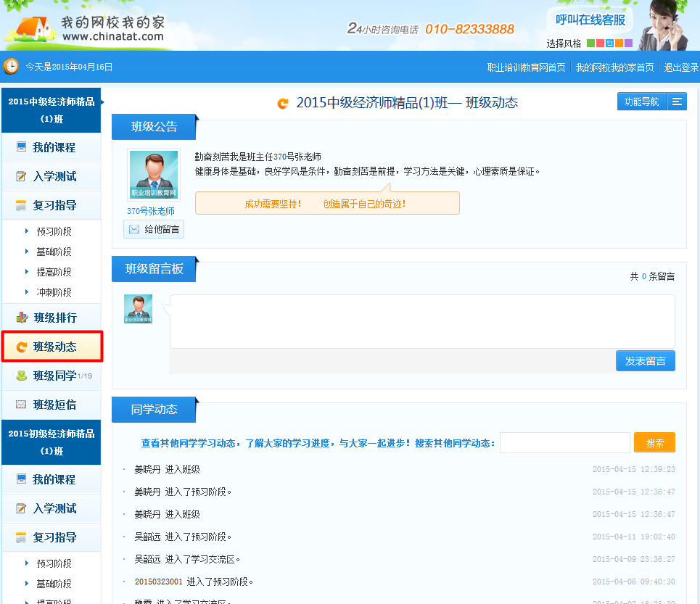700x604 pixels.
Task: Click the list icon next to 功能导航
Action: (677, 102)
